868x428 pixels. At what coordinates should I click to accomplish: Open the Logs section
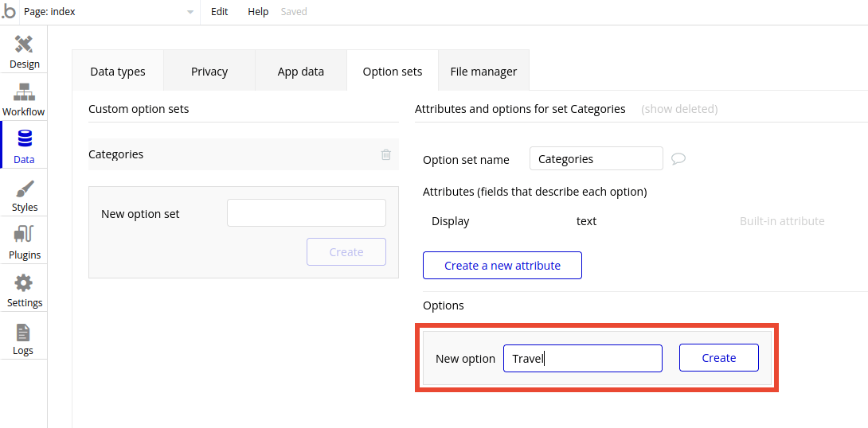click(x=23, y=339)
